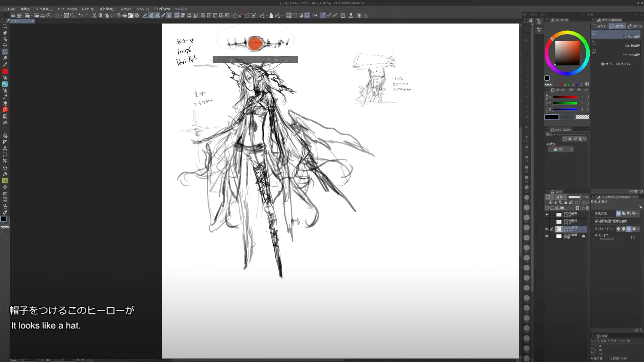644x362 pixels.
Task: Delete layer using the layer panel trash icon
Action: [587, 208]
